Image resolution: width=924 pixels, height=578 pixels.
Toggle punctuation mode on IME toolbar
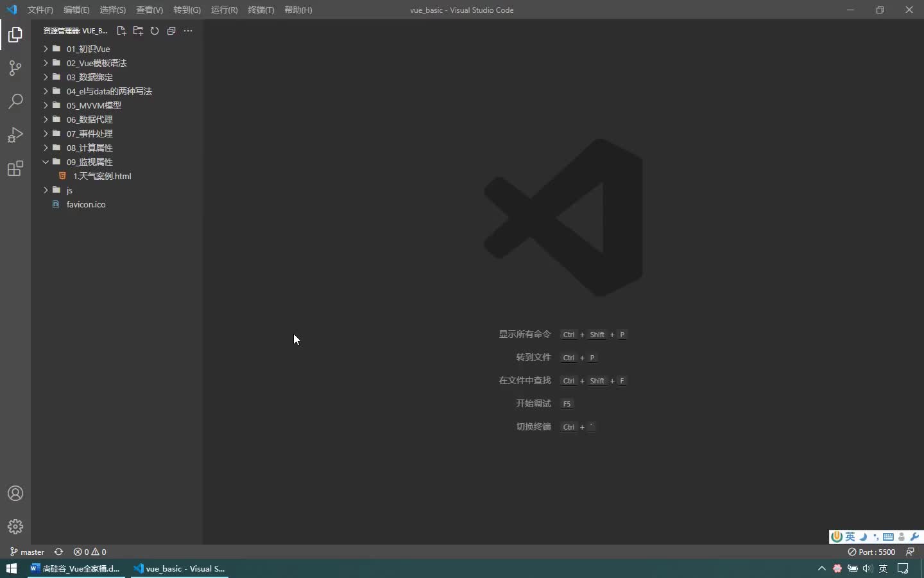(x=876, y=537)
